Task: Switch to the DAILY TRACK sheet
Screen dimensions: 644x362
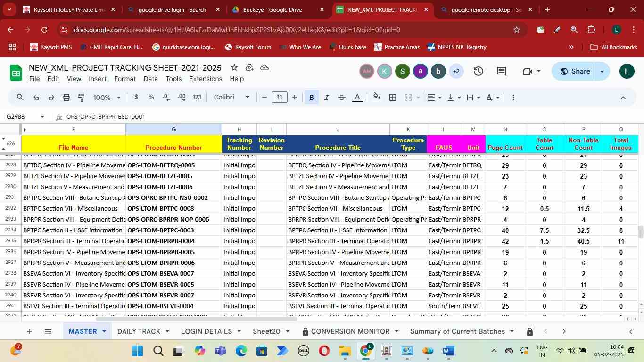Action: tap(139, 331)
